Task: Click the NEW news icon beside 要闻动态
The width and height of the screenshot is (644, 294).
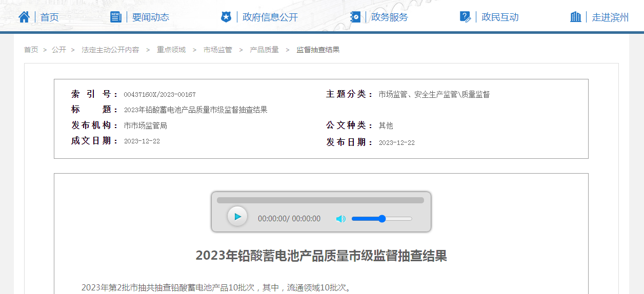Action: tap(116, 17)
